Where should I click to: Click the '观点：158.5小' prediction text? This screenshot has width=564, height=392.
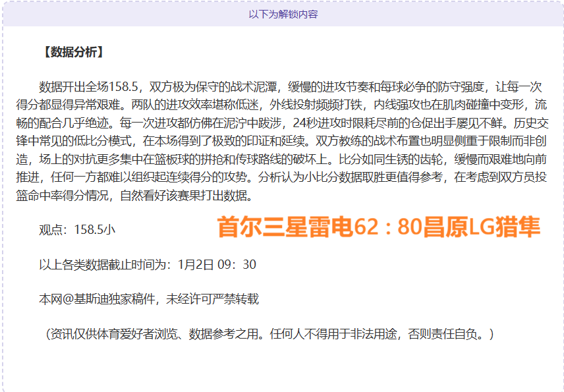[78, 229]
